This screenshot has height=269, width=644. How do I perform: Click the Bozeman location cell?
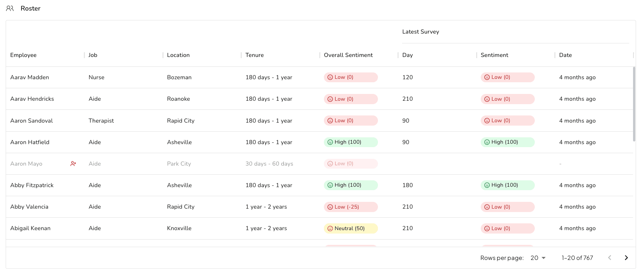[179, 77]
